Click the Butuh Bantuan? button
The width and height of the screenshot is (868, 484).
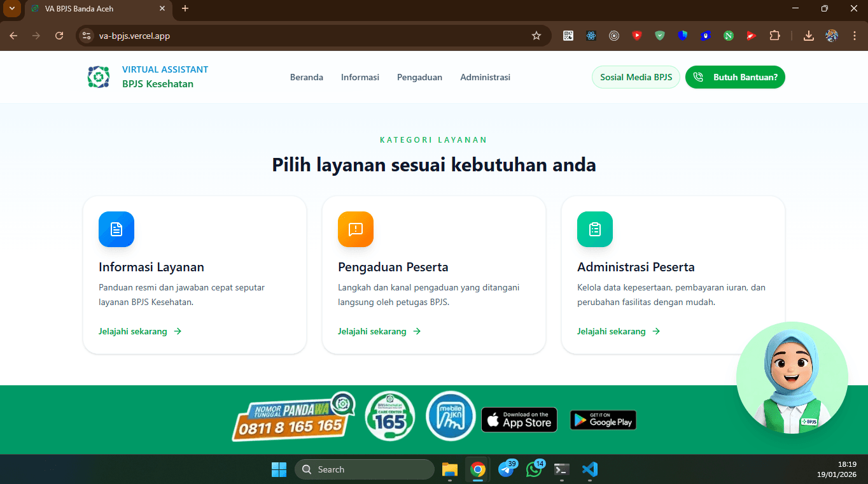pos(735,77)
